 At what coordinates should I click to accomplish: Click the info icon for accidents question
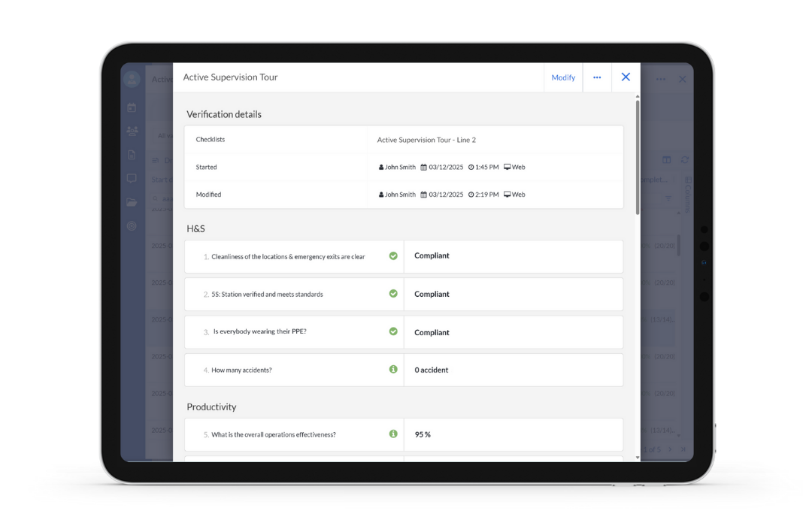[393, 370]
